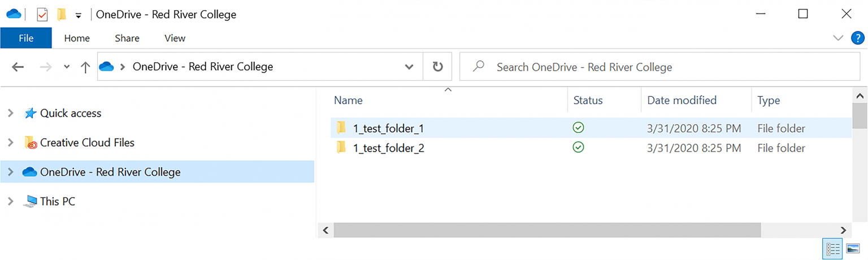Switch to Details view layout
The height and width of the screenshot is (260, 868).
pos(833,248)
